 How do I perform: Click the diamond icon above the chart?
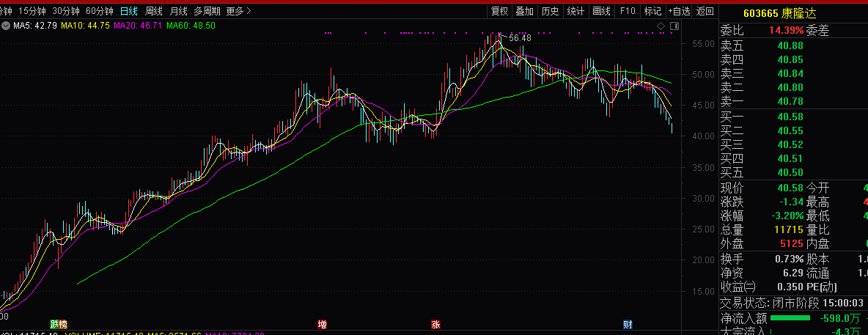(661, 26)
